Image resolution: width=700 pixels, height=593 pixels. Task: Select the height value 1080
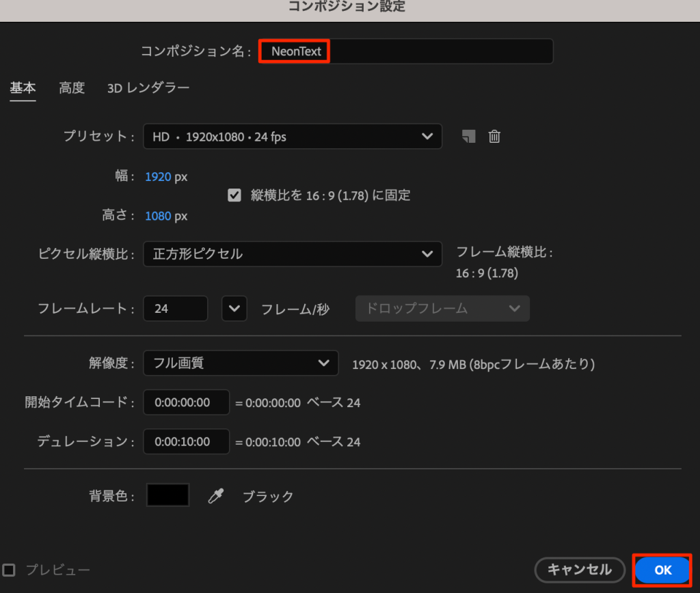pos(157,216)
